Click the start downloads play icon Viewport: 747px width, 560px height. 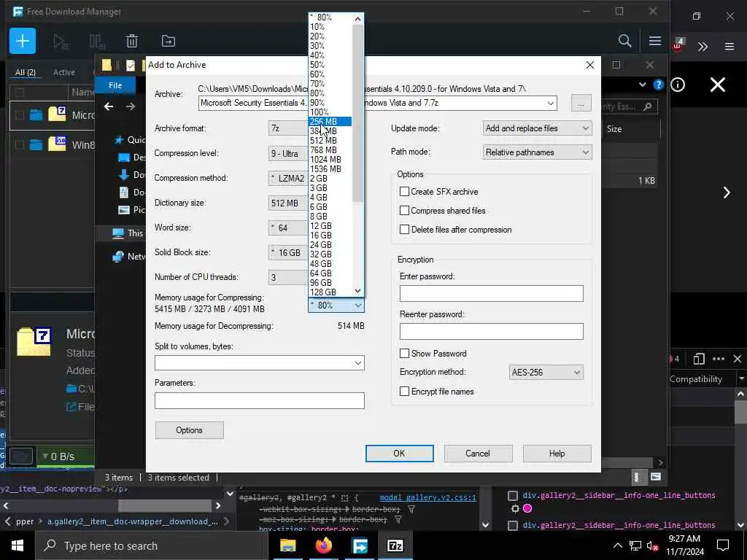[61, 42]
